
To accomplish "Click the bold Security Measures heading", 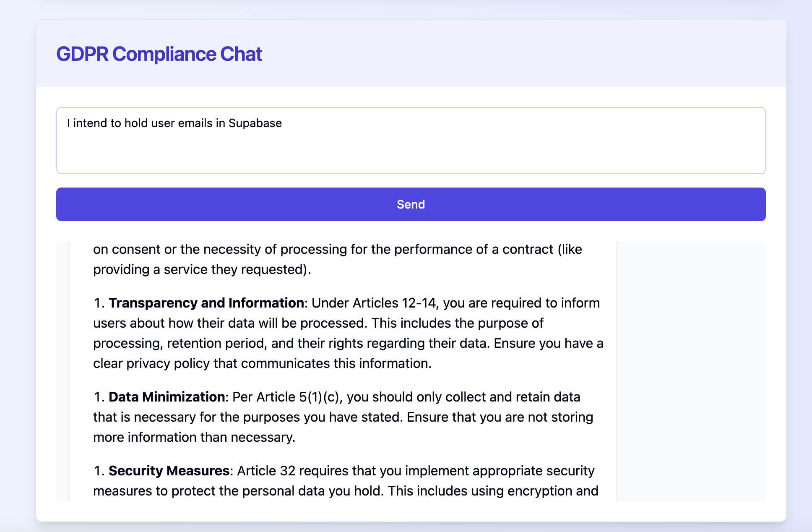I will tap(169, 471).
